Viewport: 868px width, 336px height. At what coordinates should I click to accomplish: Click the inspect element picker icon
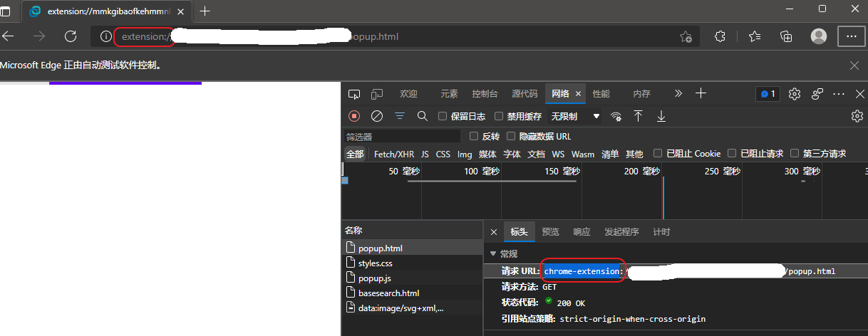pyautogui.click(x=355, y=94)
